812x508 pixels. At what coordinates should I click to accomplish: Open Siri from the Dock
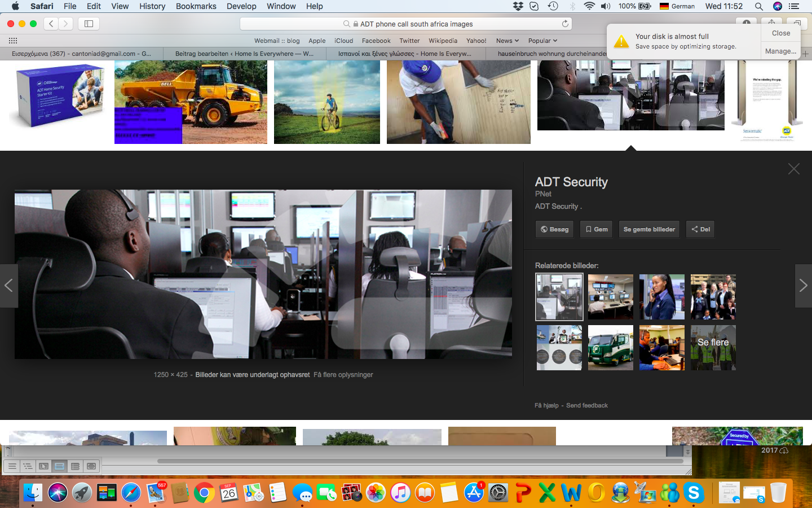58,493
